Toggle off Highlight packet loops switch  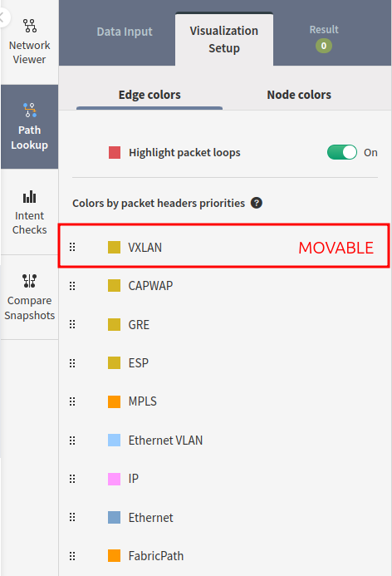tap(342, 152)
